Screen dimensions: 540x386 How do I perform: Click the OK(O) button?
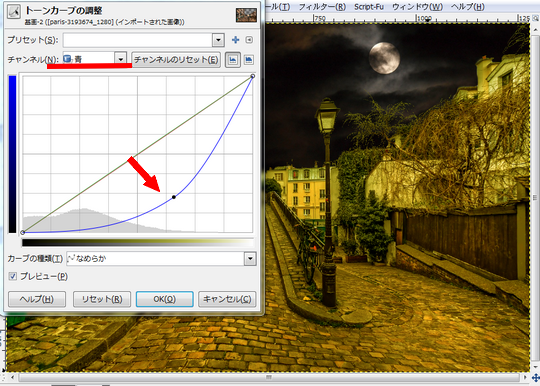165,299
